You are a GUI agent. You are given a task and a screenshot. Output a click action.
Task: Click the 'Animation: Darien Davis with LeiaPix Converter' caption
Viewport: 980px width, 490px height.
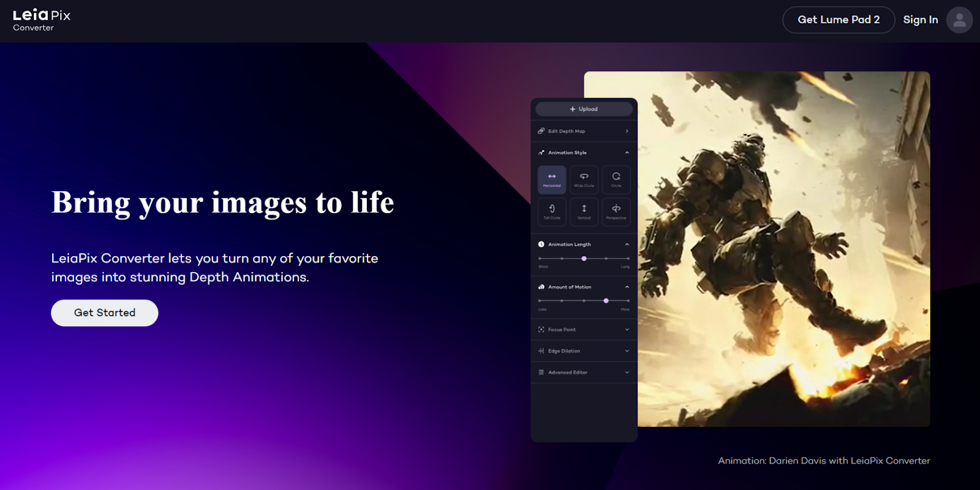[824, 461]
